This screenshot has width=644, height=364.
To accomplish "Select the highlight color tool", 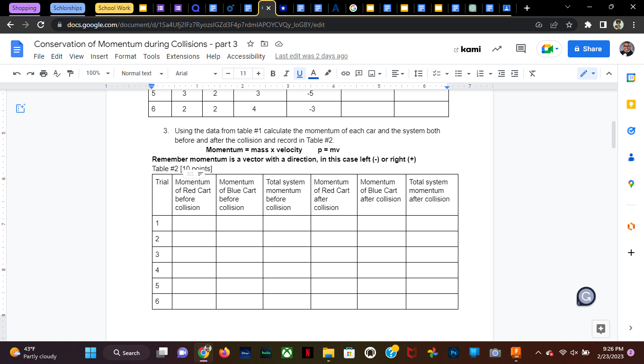I will click(327, 73).
